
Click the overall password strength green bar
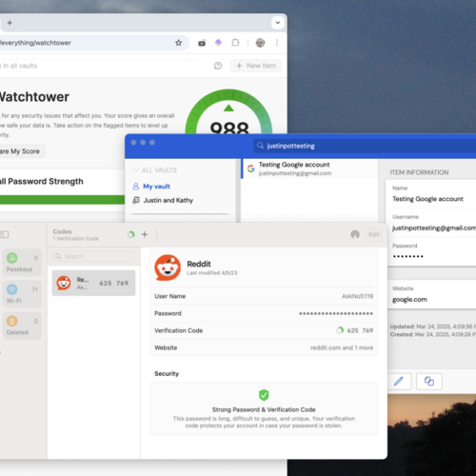62,200
